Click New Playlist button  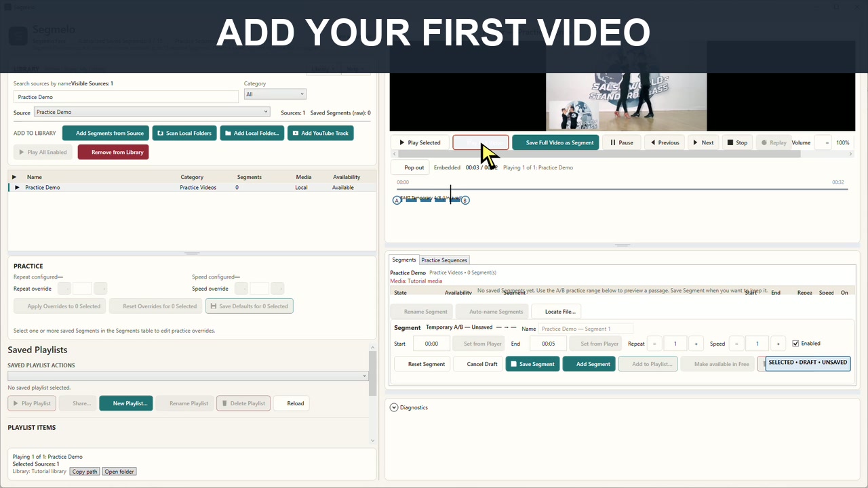(x=125, y=403)
